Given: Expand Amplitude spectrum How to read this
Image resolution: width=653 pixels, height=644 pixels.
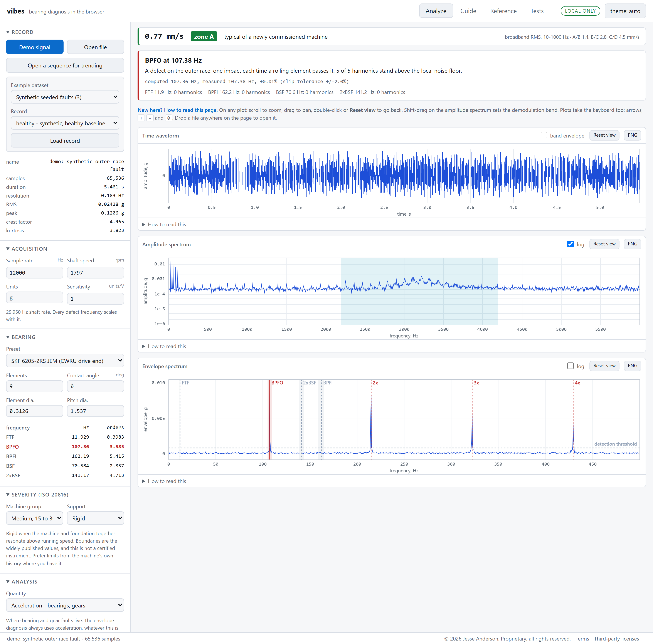Looking at the screenshot, I should pos(164,346).
